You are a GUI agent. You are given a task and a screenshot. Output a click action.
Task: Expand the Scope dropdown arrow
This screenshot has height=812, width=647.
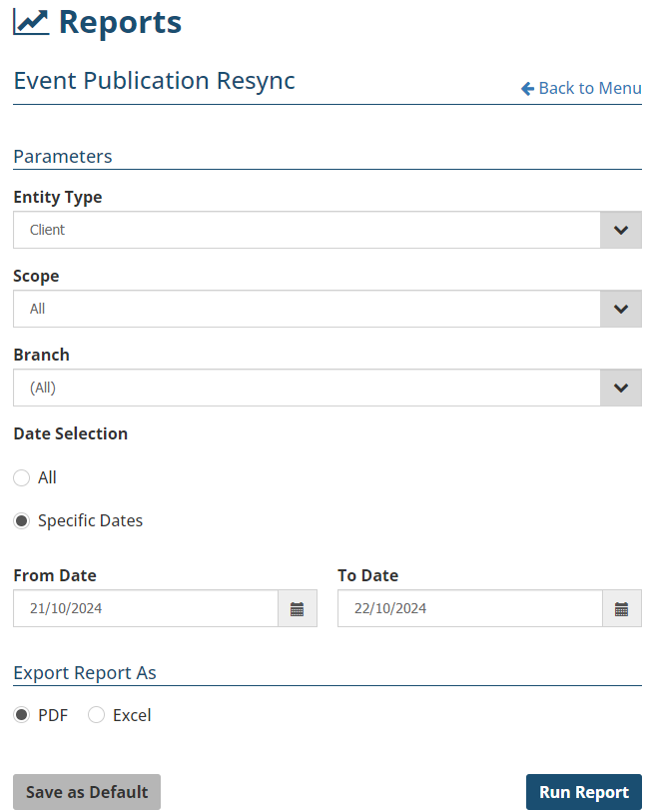pos(620,309)
